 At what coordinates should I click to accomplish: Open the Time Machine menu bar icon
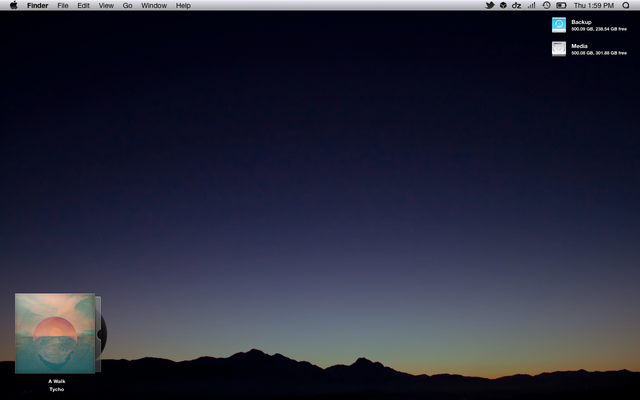(x=547, y=5)
